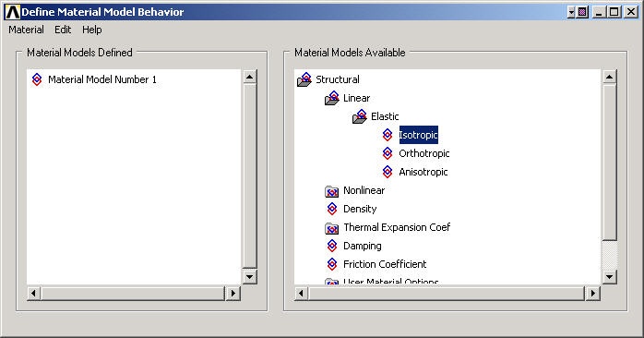Expand the Nonlinear folder icon
Screen dimensions: 644x338
(331, 191)
